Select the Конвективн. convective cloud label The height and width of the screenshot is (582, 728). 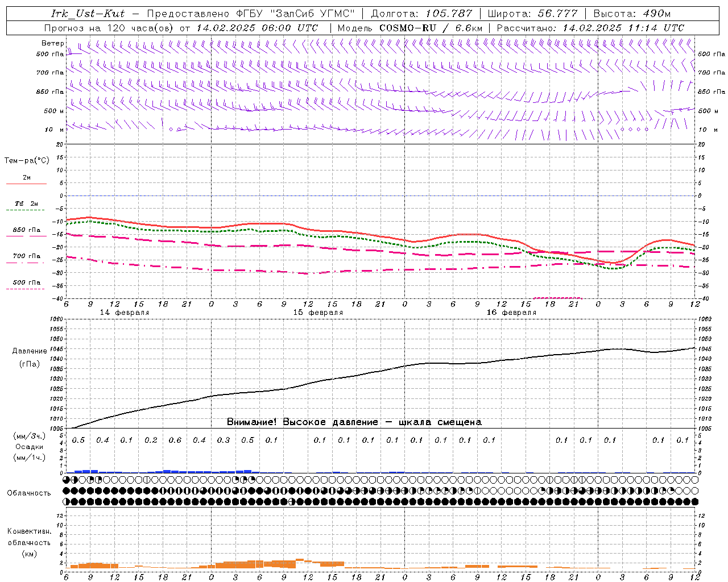pos(29,531)
